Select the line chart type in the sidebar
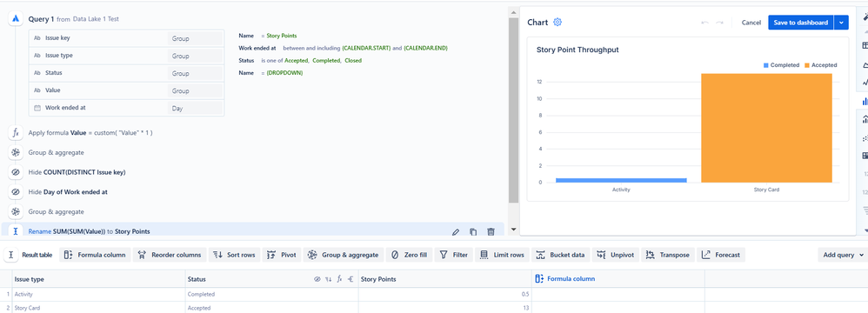Screen dimensions: 868x313 865,83
